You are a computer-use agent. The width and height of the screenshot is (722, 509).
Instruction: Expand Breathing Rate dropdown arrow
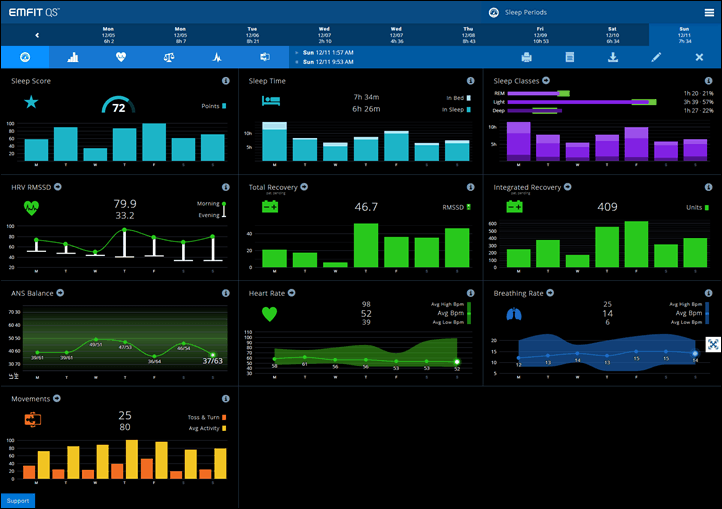(550, 293)
